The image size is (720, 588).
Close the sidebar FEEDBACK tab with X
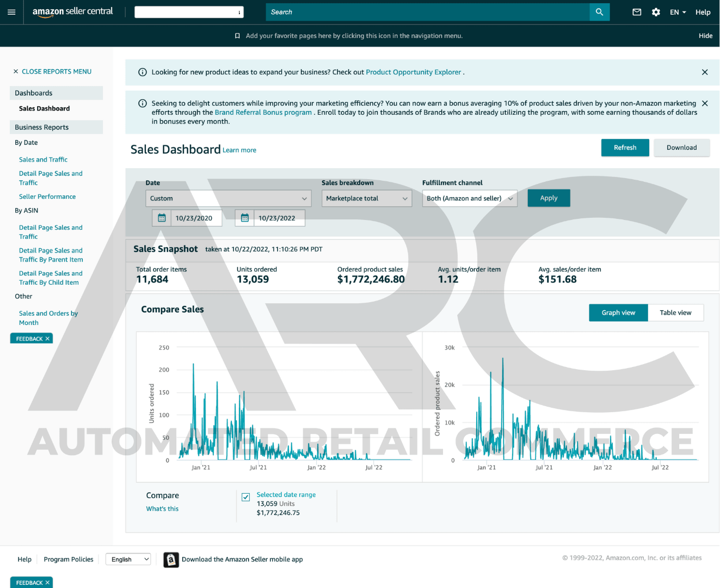47,339
